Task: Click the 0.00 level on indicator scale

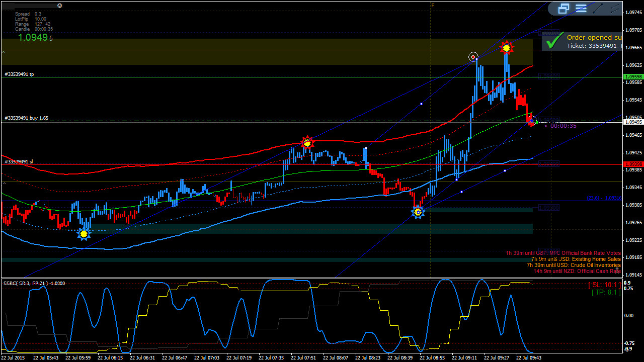Action: point(629,315)
